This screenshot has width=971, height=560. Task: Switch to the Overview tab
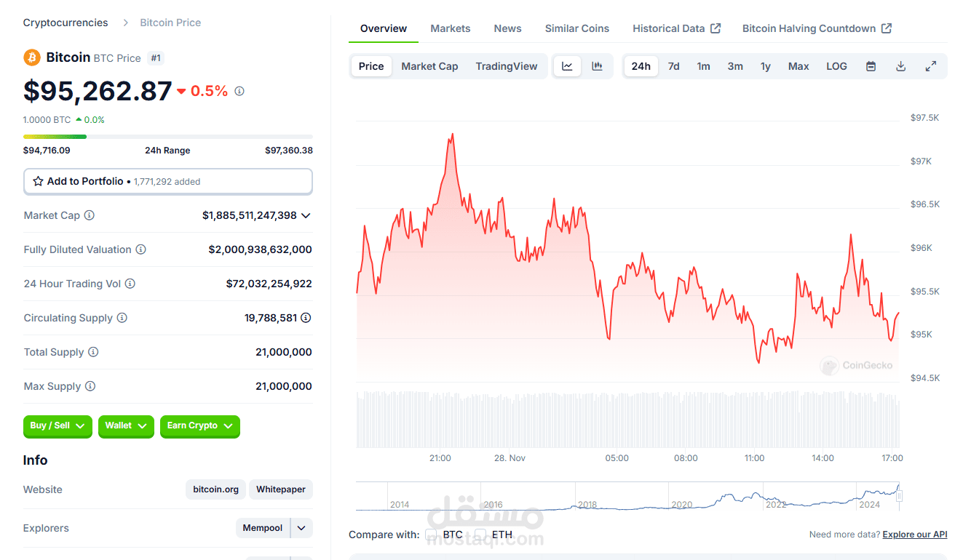tap(384, 28)
